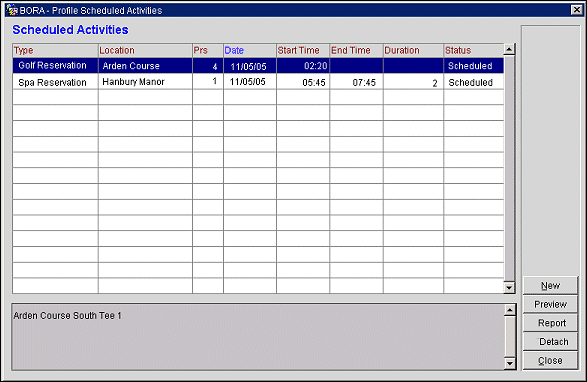This screenshot has height=382, width=587.
Task: Click the activities table vertical scrollbar track
Action: point(509,169)
